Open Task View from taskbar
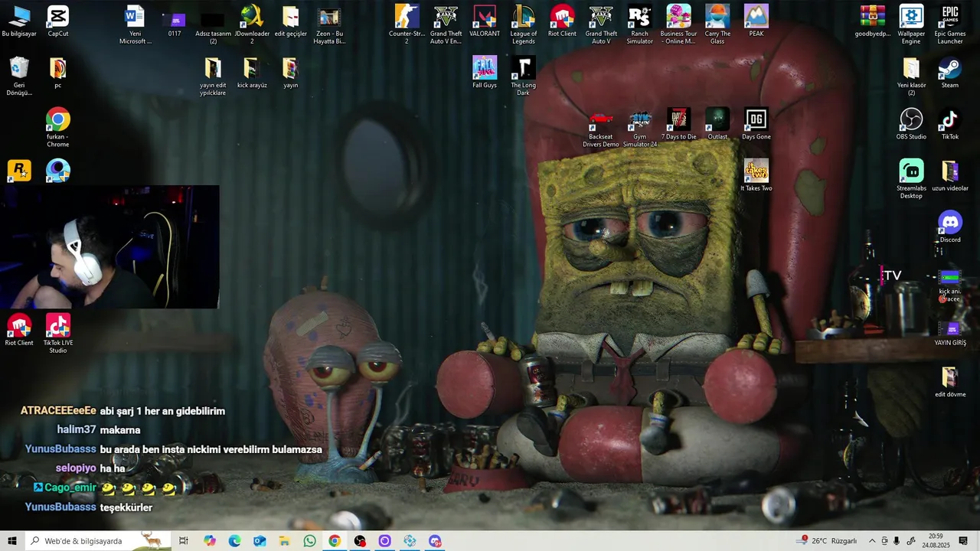Viewport: 980px width, 551px height. [184, 541]
